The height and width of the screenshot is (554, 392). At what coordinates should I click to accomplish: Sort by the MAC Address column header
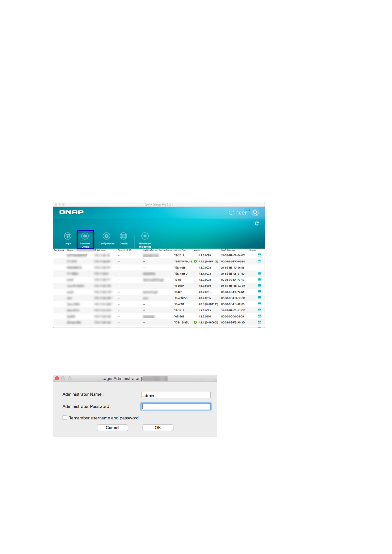(228, 250)
